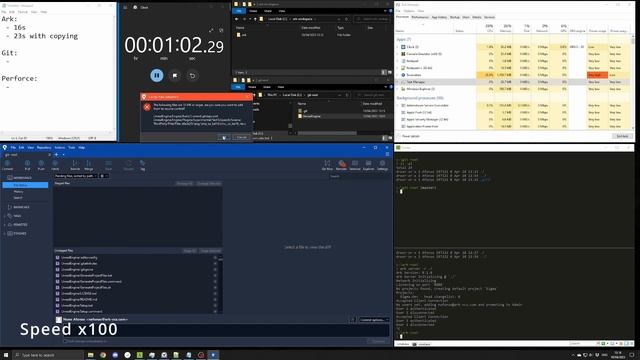This screenshot has height=360, width=640.
Task: Expand the Sourcetree process in Task Manager
Action: pyautogui.click(x=398, y=75)
